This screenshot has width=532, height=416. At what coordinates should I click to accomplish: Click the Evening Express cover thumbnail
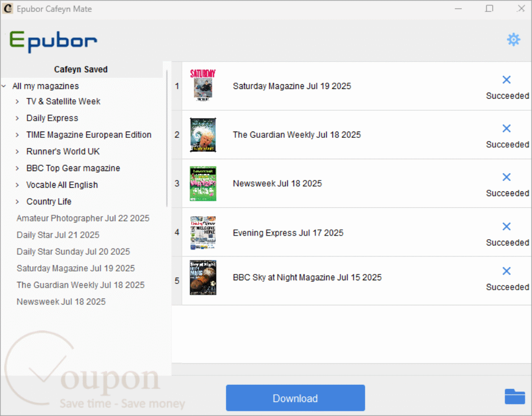tap(203, 232)
